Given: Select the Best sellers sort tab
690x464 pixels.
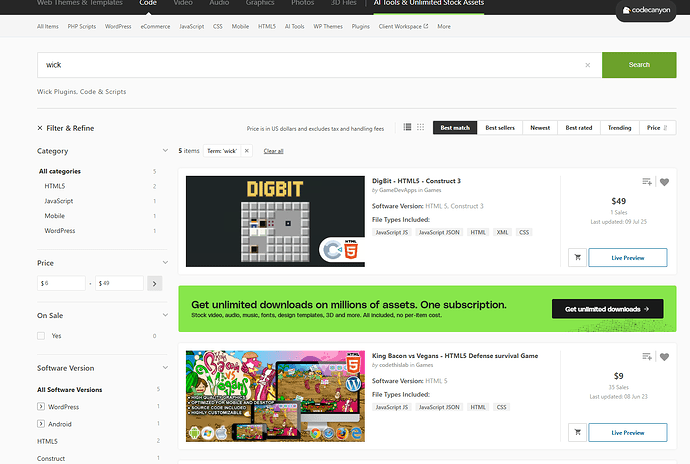Looking at the screenshot, I should [500, 128].
